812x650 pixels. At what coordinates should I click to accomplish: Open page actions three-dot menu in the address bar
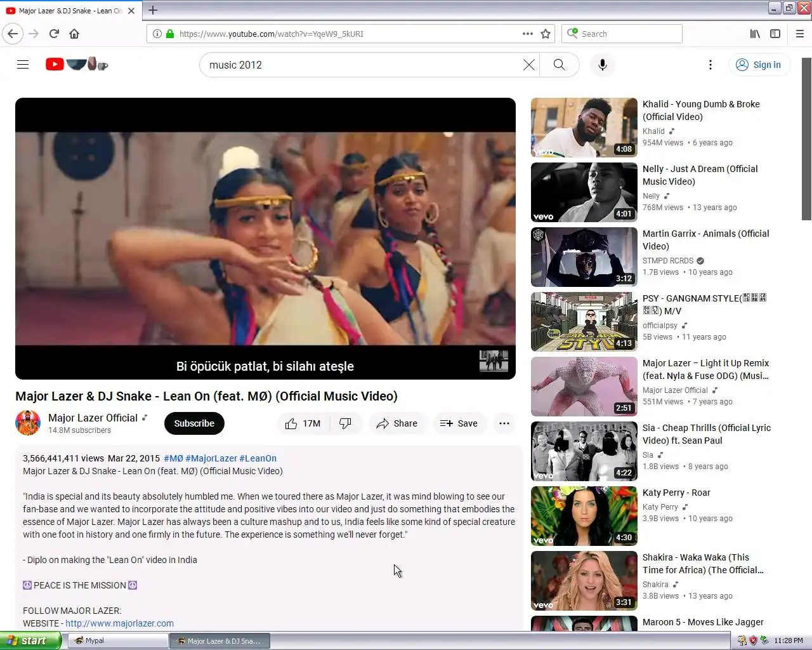point(528,34)
